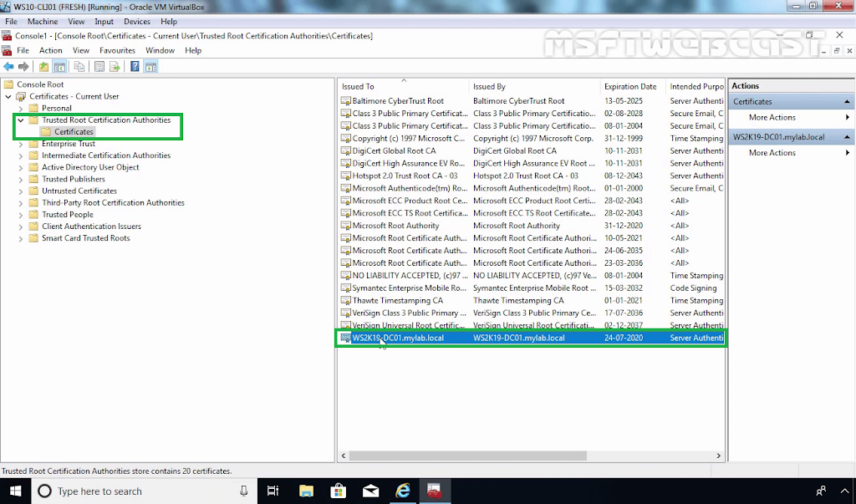The image size is (856, 504).
Task: Show hidden icons via the system tray chevron
Action: coord(845,491)
